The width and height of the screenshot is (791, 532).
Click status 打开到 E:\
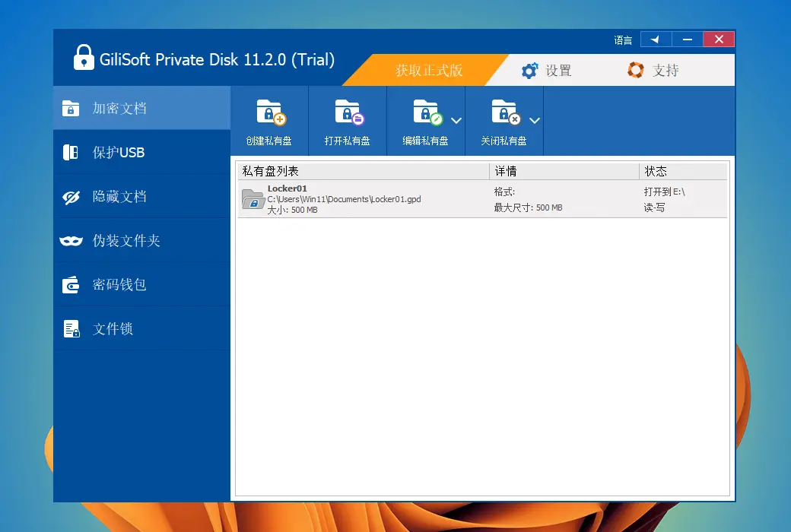point(664,192)
